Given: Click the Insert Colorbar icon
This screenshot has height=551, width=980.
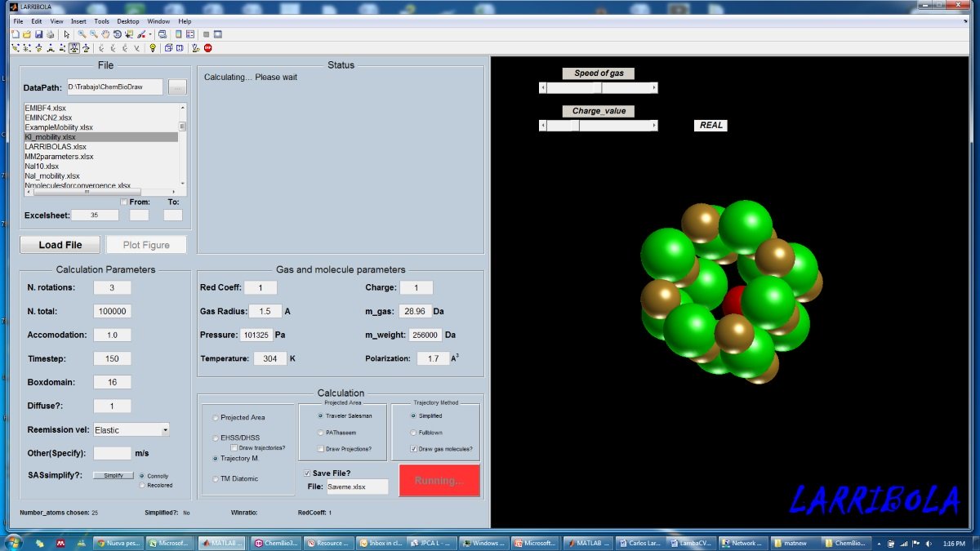Looking at the screenshot, I should [x=178, y=34].
